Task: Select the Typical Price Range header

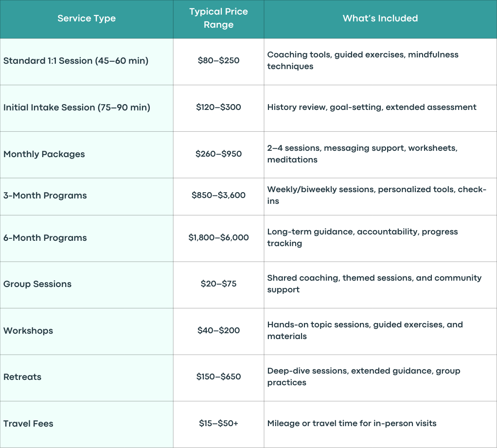Action: (x=218, y=18)
